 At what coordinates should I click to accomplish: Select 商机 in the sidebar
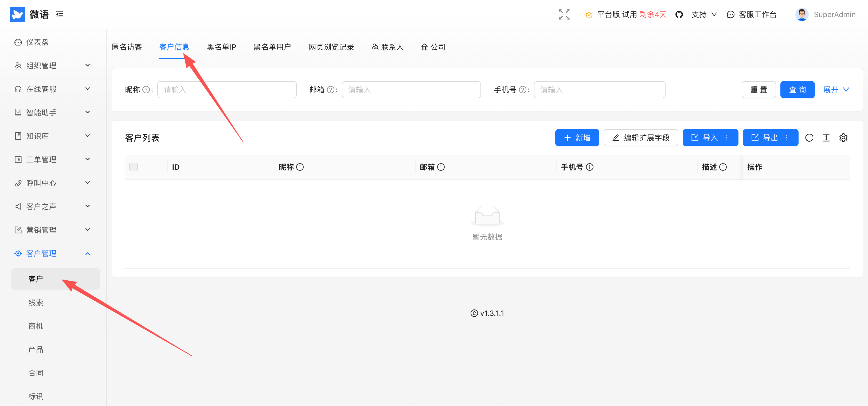click(55, 326)
